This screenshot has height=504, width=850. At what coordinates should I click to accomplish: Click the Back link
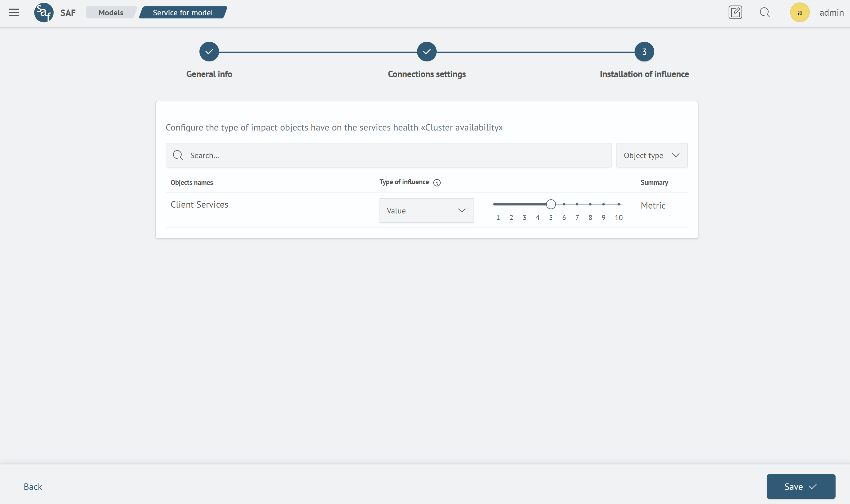33,487
